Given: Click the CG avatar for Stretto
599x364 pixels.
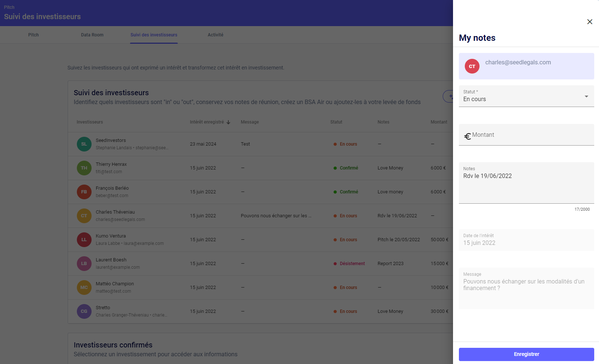Looking at the screenshot, I should coord(84,311).
